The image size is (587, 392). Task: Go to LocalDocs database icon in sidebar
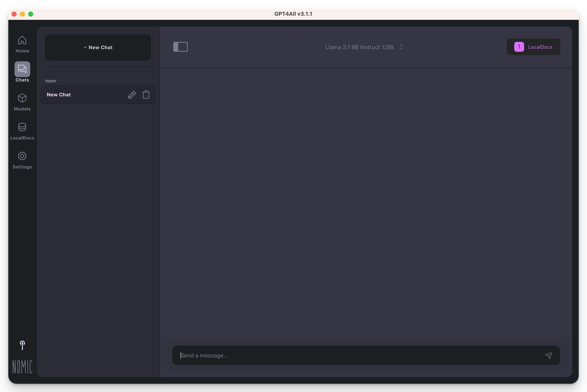[x=22, y=127]
